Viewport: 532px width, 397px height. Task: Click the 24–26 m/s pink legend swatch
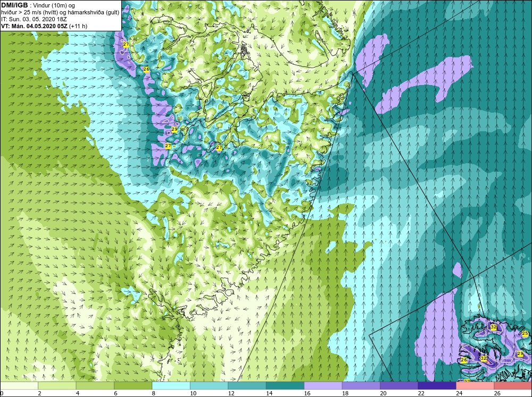coord(475,385)
